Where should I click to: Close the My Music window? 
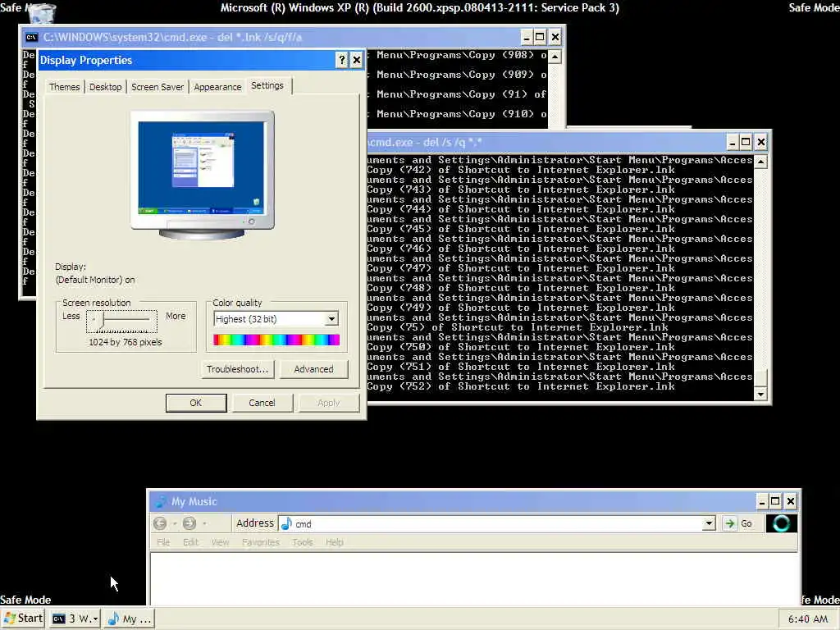point(790,501)
